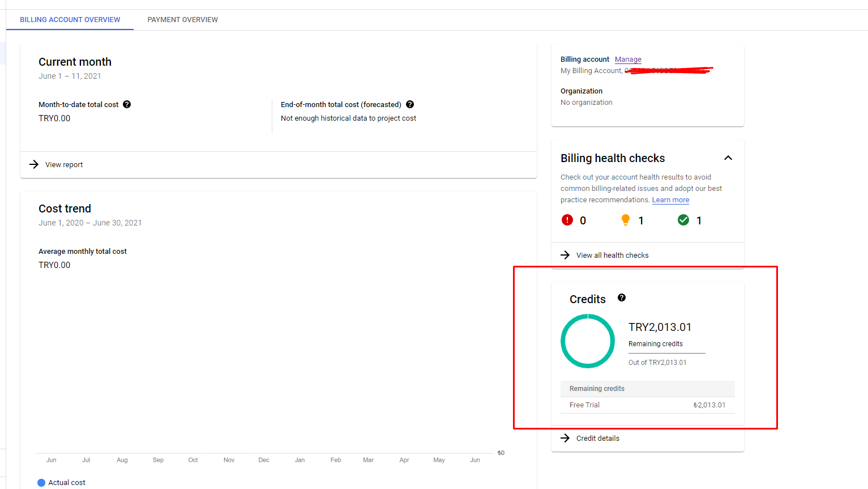This screenshot has height=489, width=868.
Task: Click the No organization text
Action: (587, 103)
